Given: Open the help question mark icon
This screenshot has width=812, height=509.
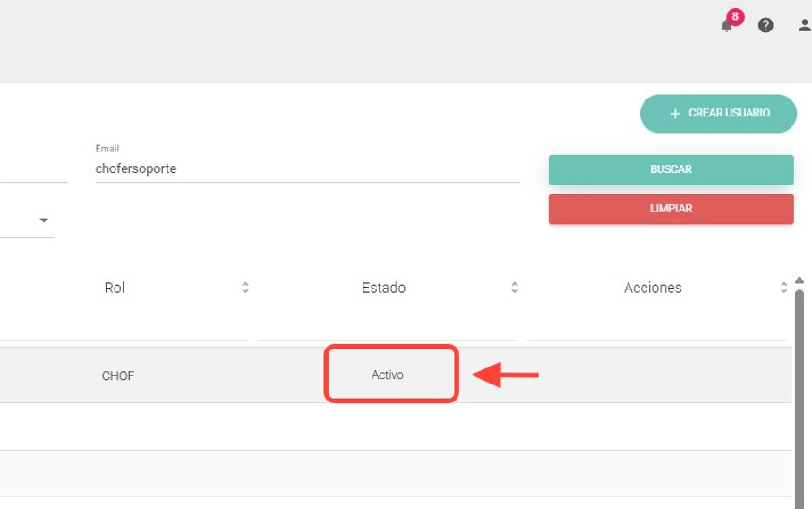Looking at the screenshot, I should [x=765, y=25].
